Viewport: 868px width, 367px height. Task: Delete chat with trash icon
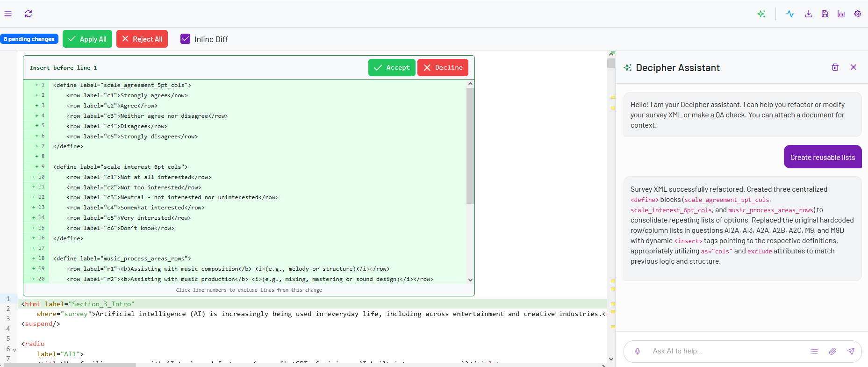pyautogui.click(x=835, y=67)
